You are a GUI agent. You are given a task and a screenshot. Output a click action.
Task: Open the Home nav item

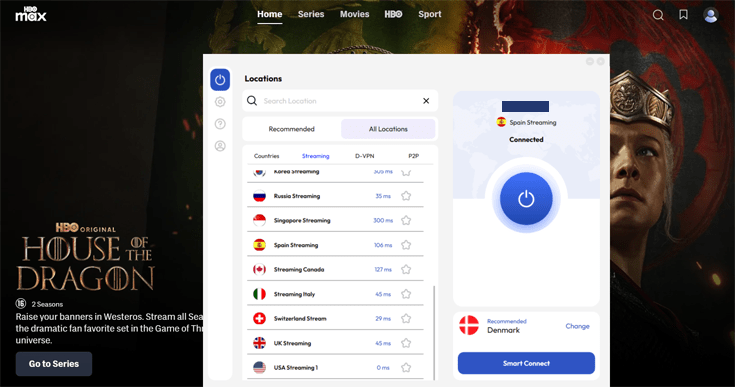(x=270, y=14)
